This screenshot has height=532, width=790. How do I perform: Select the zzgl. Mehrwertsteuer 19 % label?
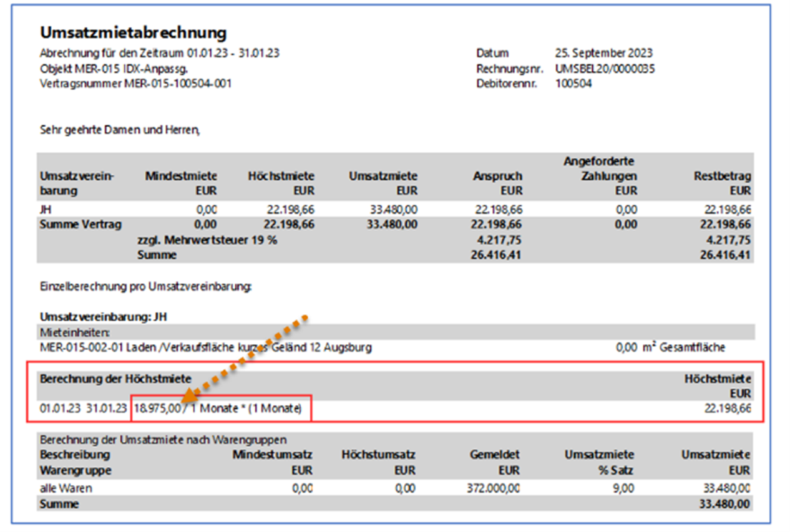207,240
